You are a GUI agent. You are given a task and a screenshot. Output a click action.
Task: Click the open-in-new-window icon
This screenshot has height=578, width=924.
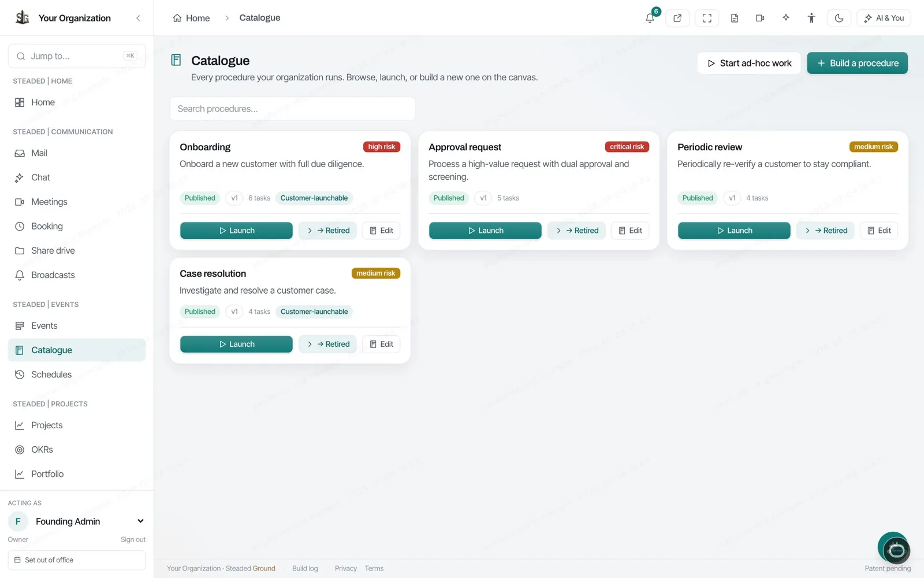tap(677, 18)
